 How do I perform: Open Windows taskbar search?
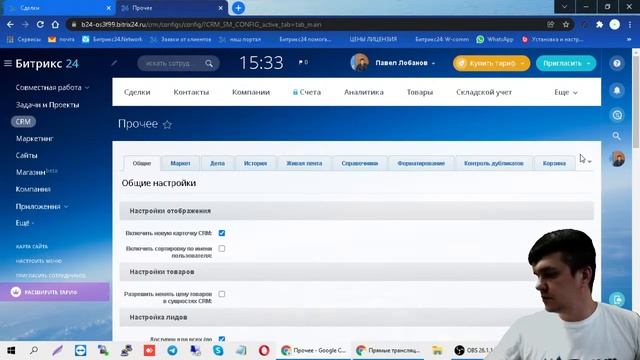click(x=34, y=350)
